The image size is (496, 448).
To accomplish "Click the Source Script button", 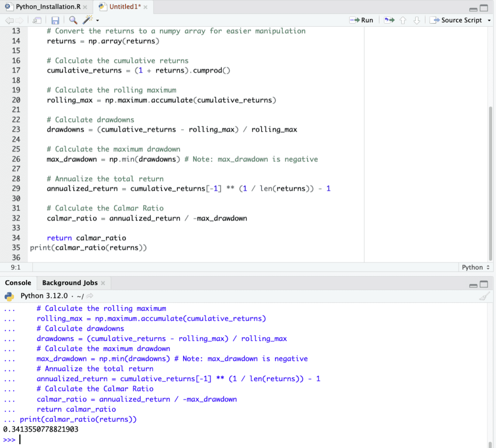I will point(456,20).
